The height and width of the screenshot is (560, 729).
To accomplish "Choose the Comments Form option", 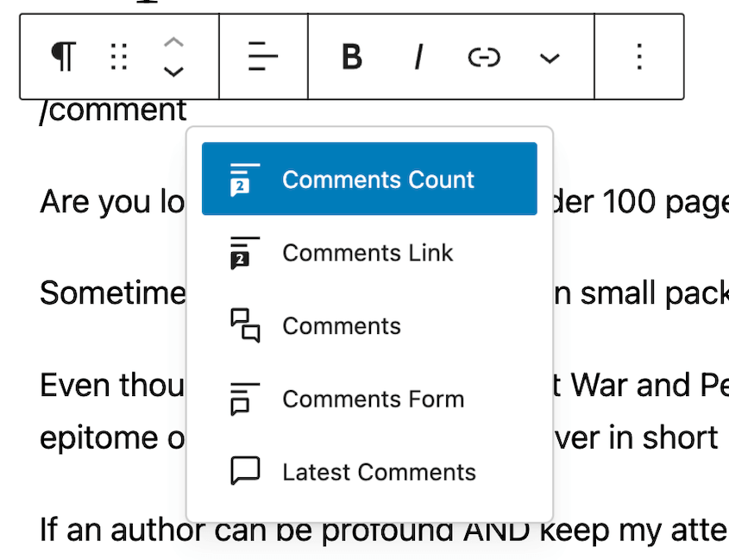I will tap(373, 398).
